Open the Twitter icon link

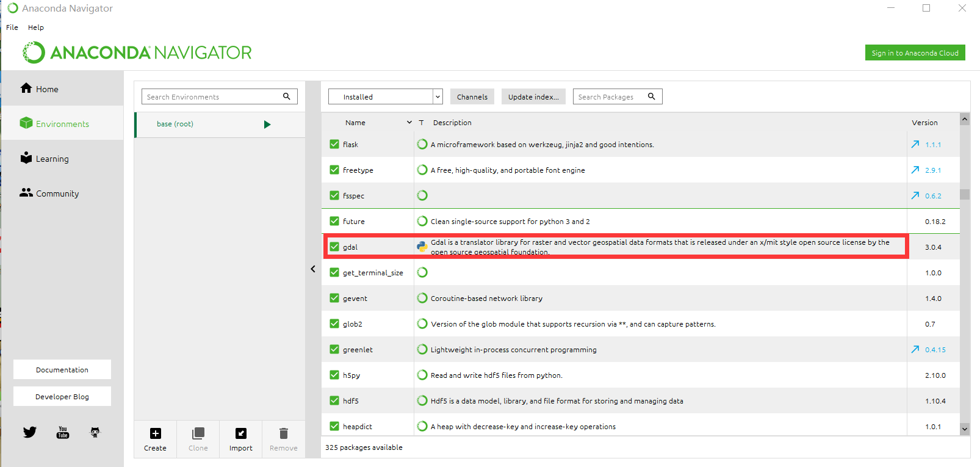[30, 432]
